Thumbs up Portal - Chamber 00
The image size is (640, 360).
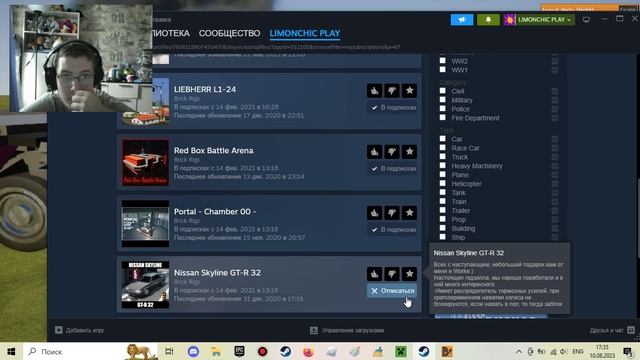[374, 213]
